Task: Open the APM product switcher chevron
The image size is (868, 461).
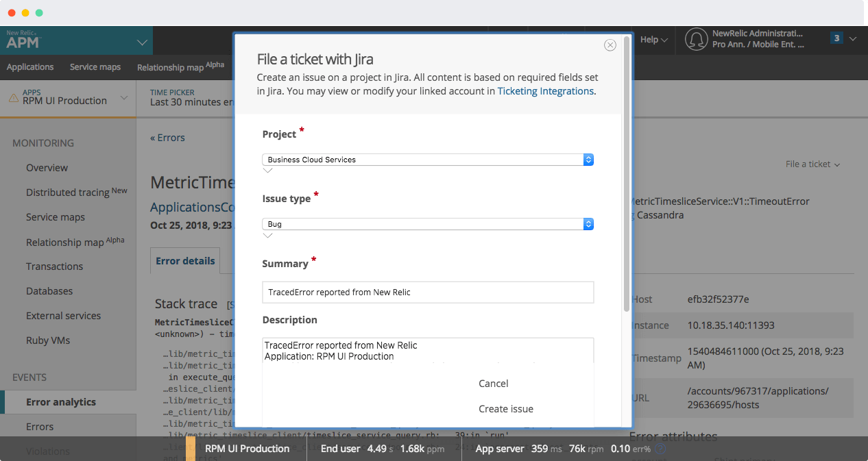Action: click(142, 42)
